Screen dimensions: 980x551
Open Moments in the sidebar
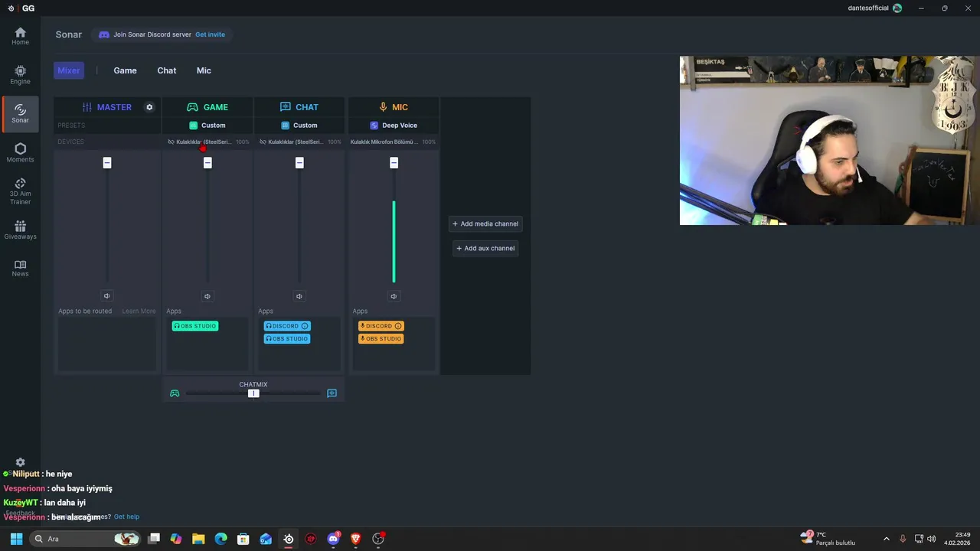point(20,153)
